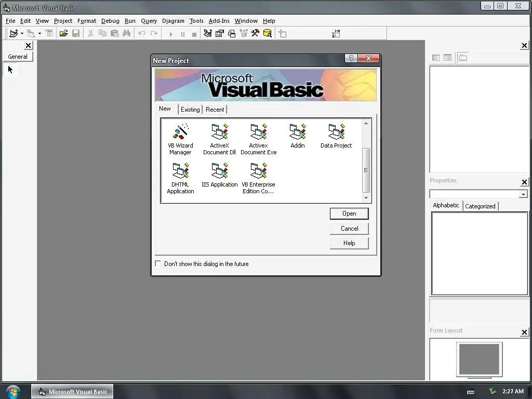Select the VB Wizard Manager project icon
This screenshot has width=532, height=399.
tap(180, 139)
